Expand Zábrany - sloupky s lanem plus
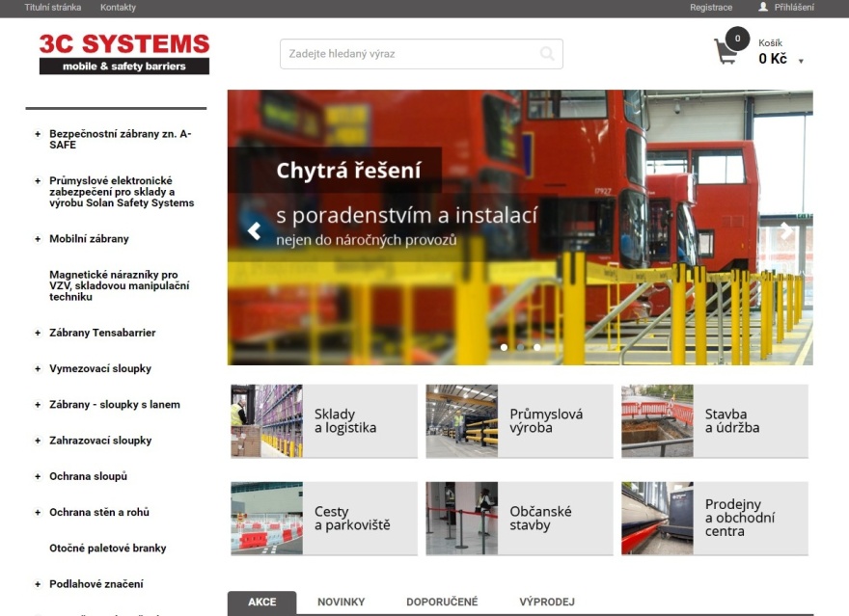This screenshot has width=849, height=616. [38, 405]
